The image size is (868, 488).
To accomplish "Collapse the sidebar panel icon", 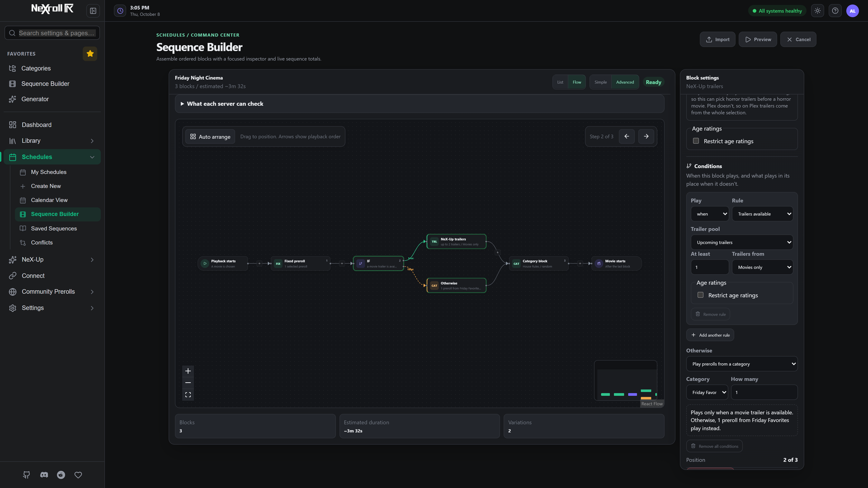I will [93, 11].
